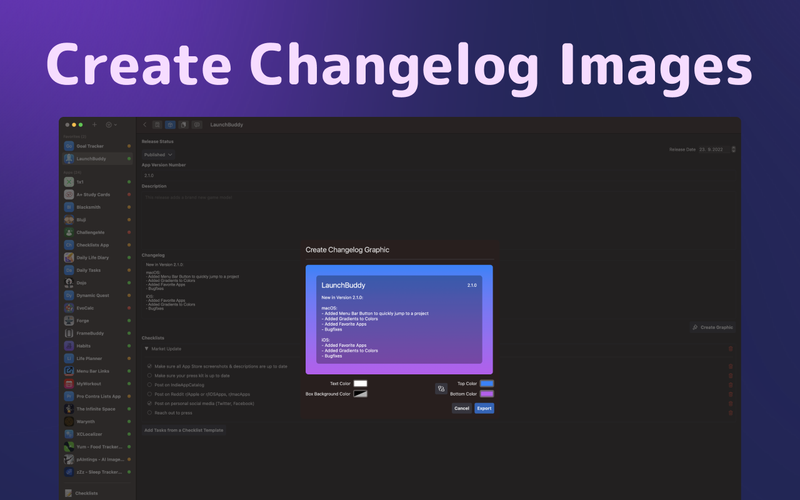Delete the Market Update checklist via trash icon
Viewport: 800px width, 500px height.
(x=731, y=348)
